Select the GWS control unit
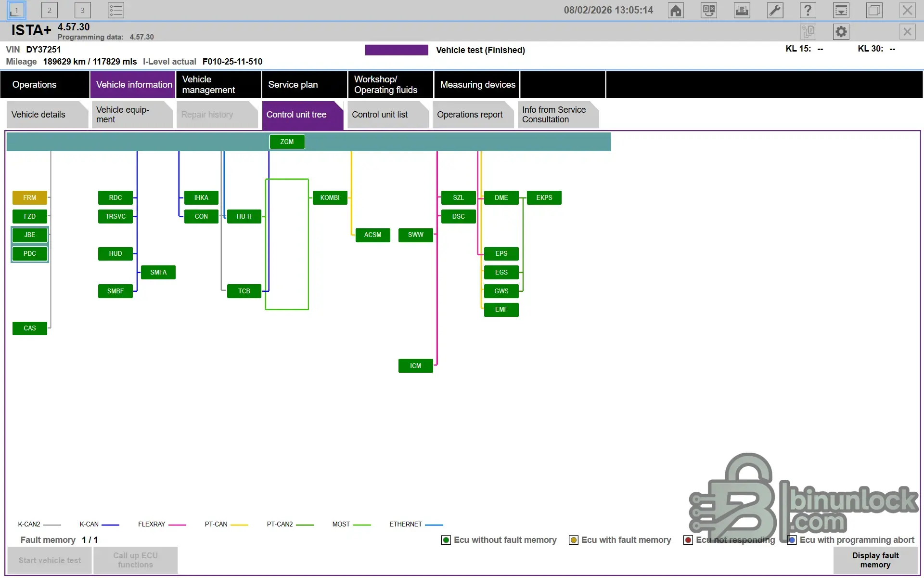 pyautogui.click(x=501, y=291)
